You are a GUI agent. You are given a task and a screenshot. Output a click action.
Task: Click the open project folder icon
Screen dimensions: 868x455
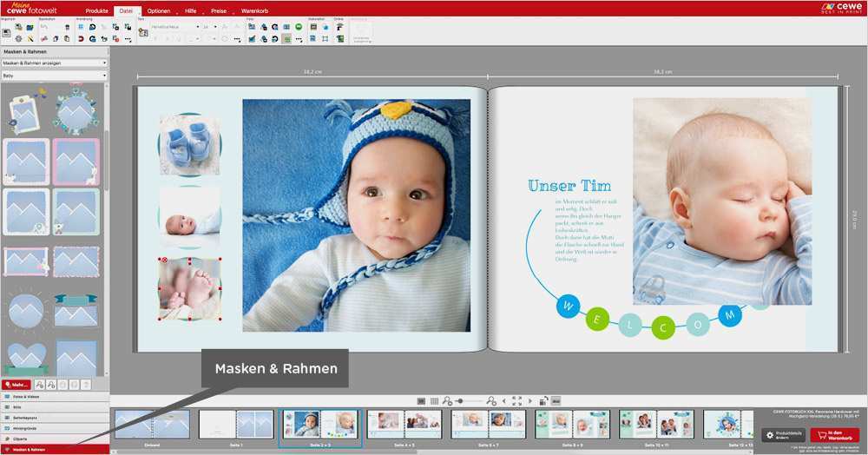[30, 27]
